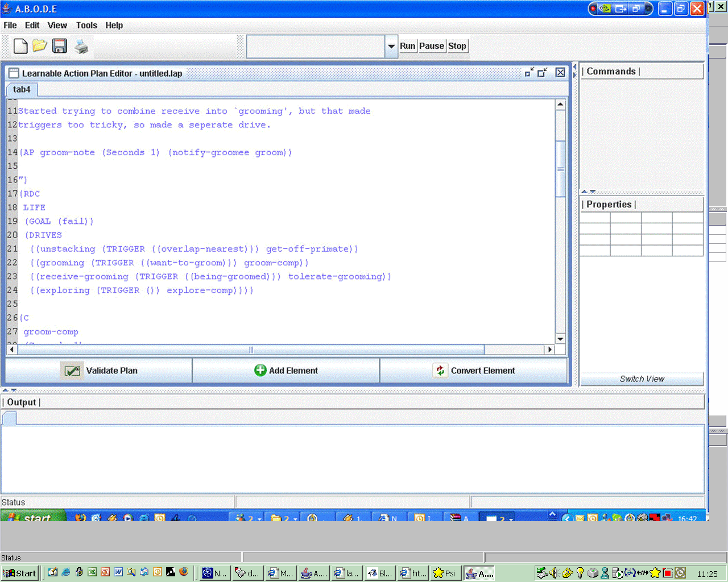Open a file with the folder icon
The height and width of the screenshot is (582, 728).
39,46
